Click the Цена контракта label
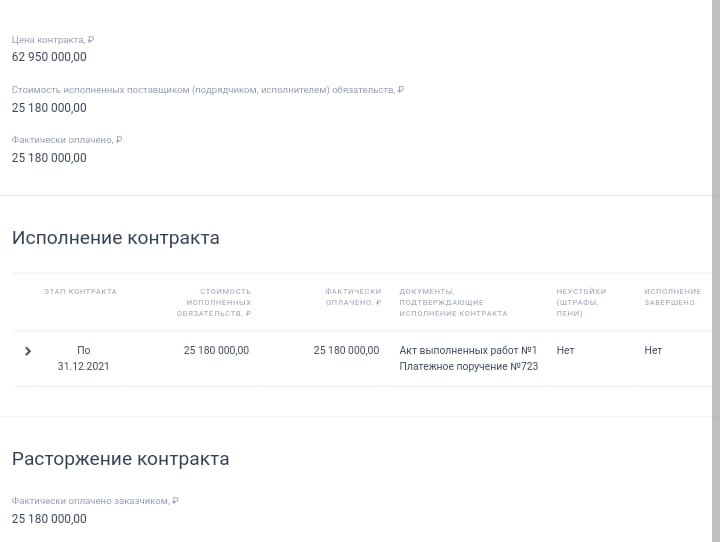 coord(52,40)
